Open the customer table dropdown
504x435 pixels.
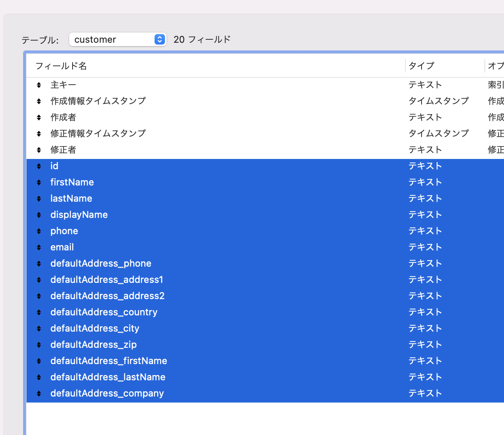(117, 39)
